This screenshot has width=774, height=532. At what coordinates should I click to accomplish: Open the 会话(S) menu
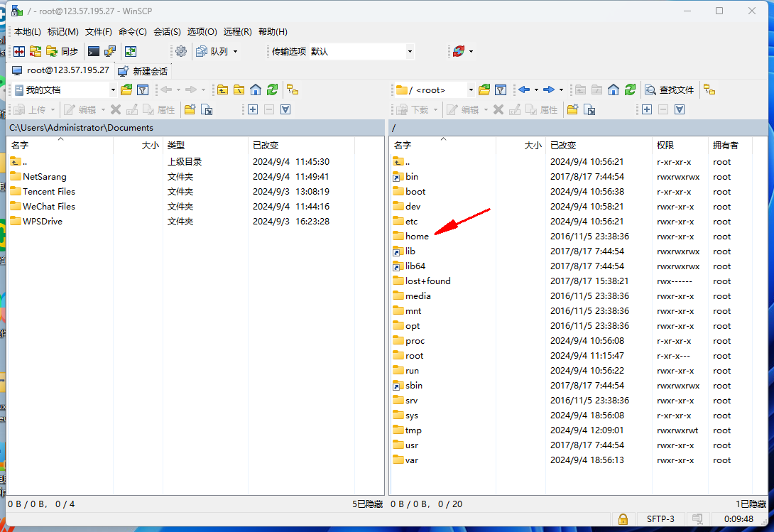click(x=167, y=32)
